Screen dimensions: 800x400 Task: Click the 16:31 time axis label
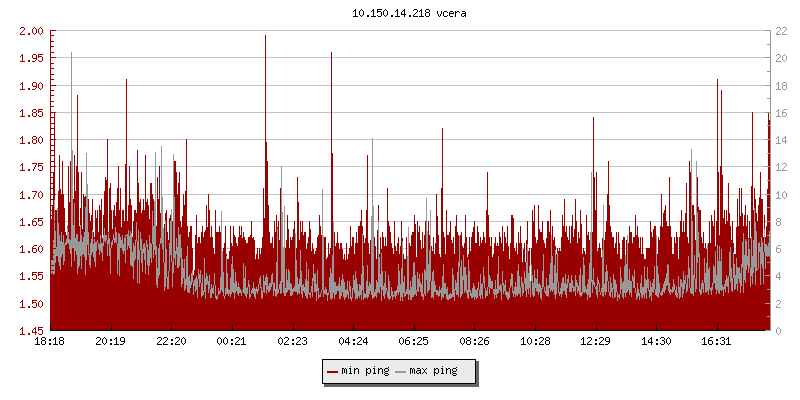point(716,341)
